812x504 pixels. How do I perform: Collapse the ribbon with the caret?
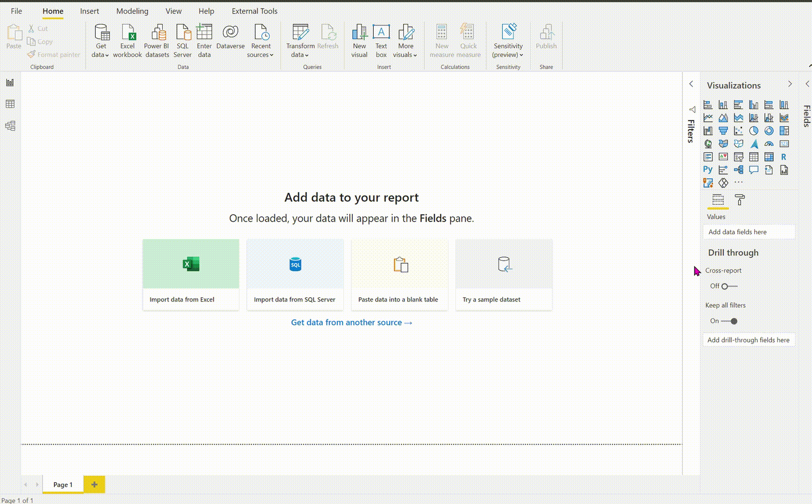point(810,66)
